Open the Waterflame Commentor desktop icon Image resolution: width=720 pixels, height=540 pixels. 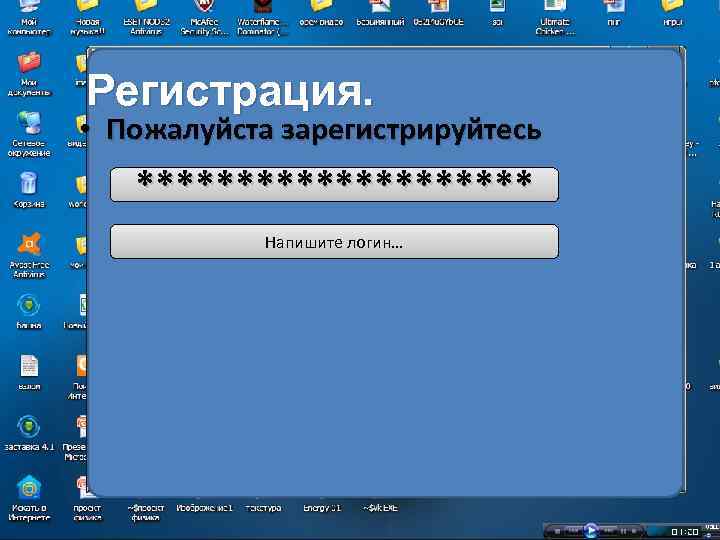pos(262,17)
